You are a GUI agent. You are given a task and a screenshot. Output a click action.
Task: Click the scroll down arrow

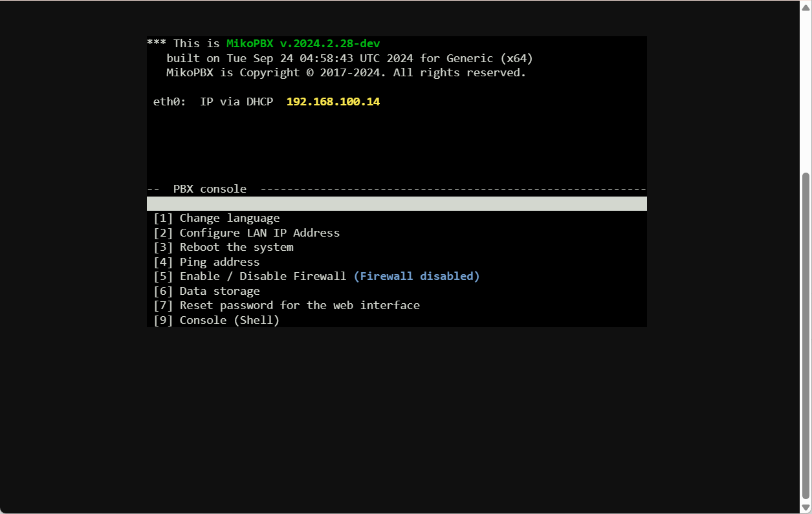(x=806, y=508)
